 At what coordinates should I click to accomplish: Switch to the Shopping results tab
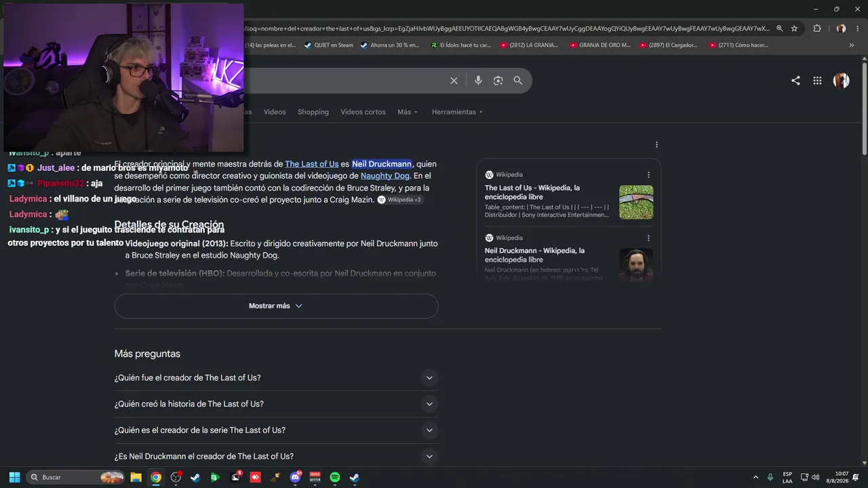point(313,112)
